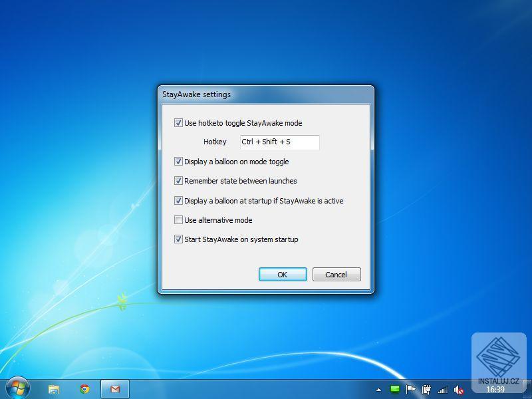The width and height of the screenshot is (532, 399).
Task: Launch Google Chrome from the taskbar
Action: [84, 389]
